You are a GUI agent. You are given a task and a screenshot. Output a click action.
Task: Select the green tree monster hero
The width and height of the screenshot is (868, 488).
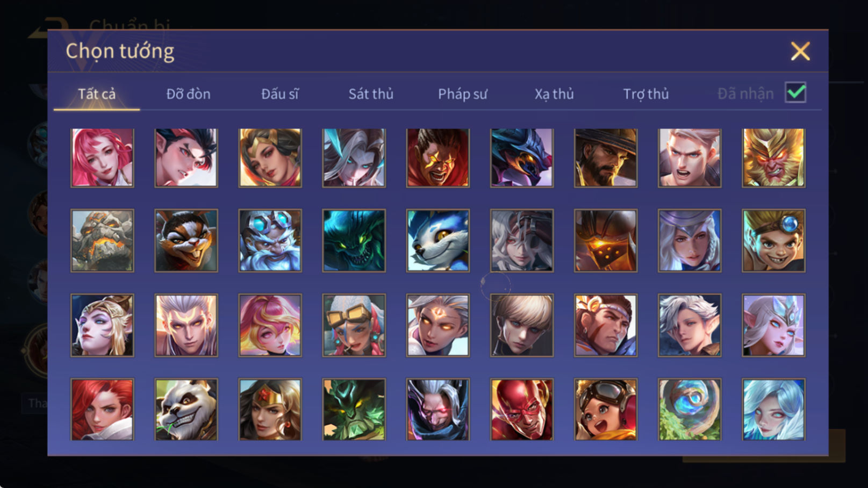(354, 410)
